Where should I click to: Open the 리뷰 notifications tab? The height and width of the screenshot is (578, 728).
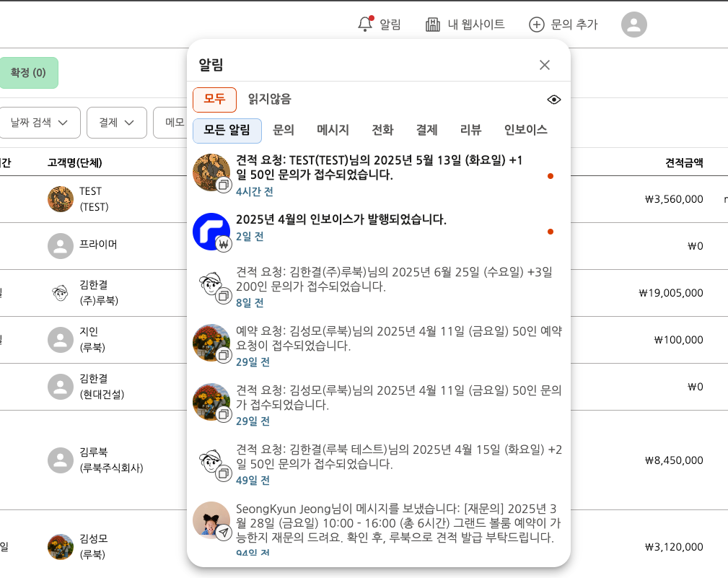click(x=470, y=131)
